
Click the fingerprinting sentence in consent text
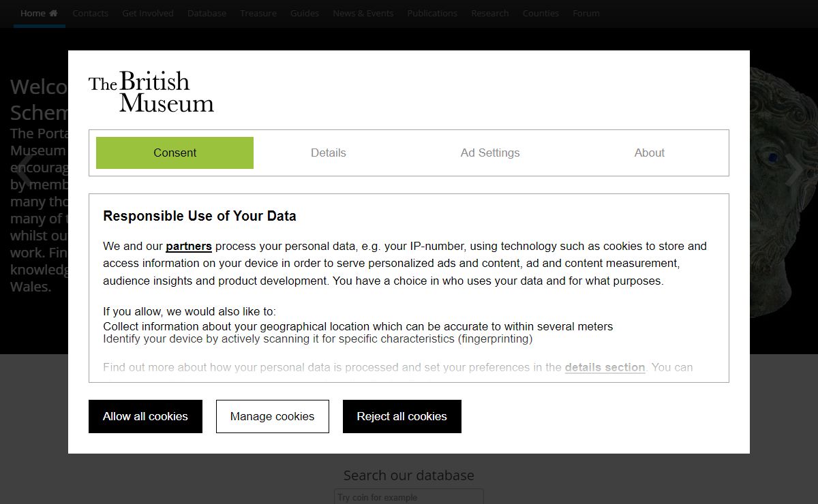(318, 339)
